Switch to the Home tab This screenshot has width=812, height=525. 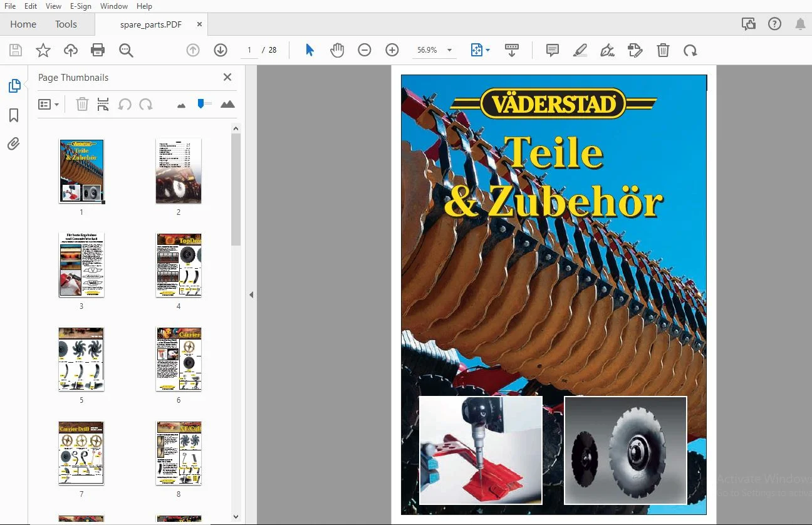23,24
